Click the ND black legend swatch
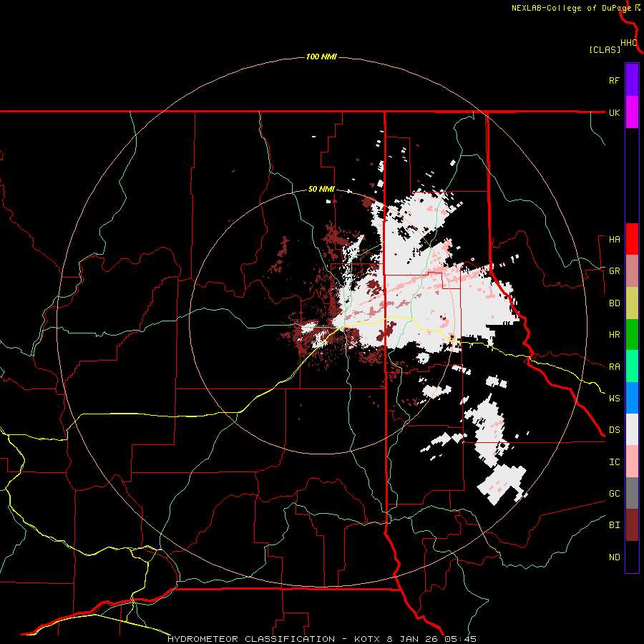 pyautogui.click(x=632, y=557)
